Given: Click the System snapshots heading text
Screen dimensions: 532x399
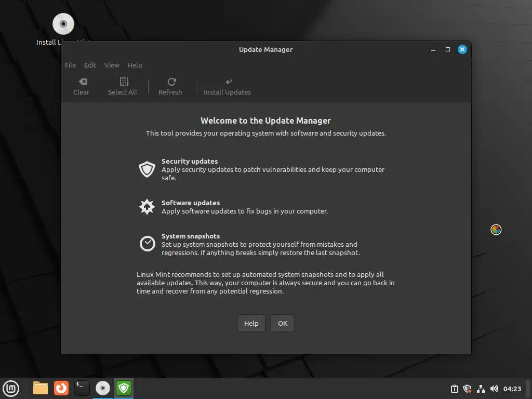Looking at the screenshot, I should pos(191,236).
